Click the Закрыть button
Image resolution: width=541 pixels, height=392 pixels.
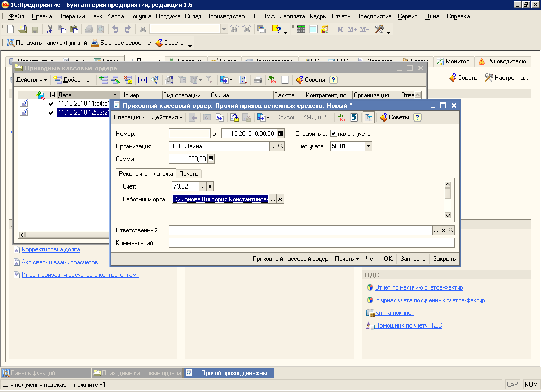pos(444,259)
